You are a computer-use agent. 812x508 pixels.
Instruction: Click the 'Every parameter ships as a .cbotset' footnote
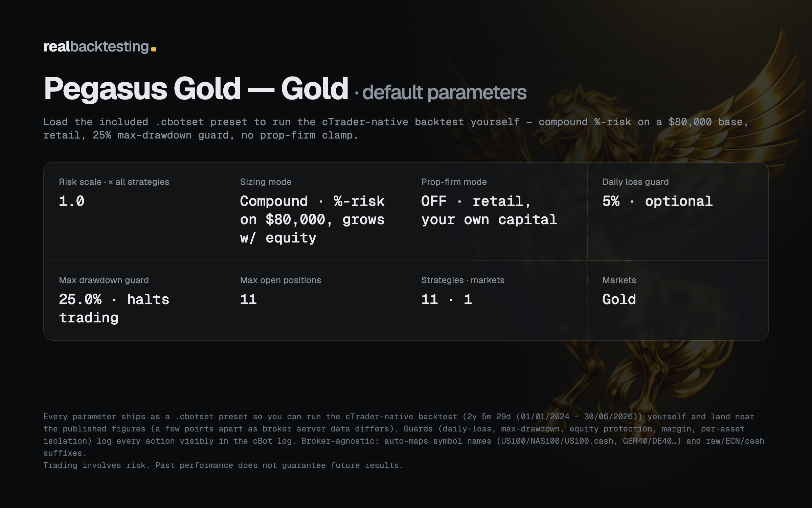click(x=404, y=435)
